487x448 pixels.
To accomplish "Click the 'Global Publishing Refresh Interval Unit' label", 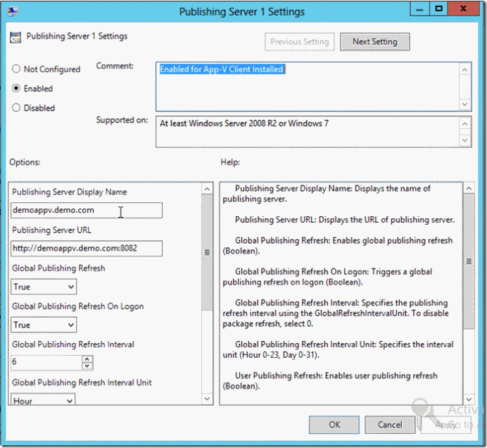I will (x=82, y=382).
